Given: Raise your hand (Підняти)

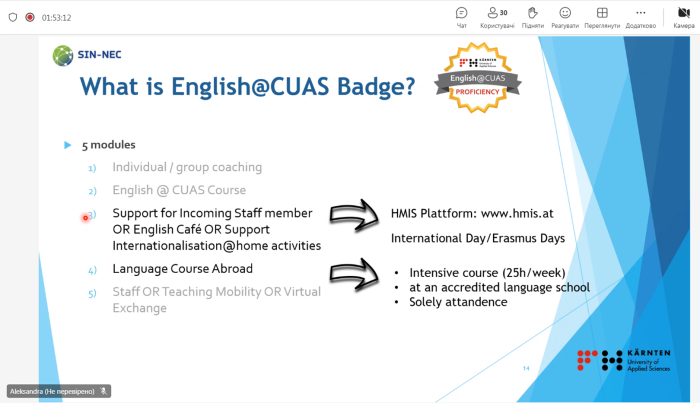Looking at the screenshot, I should [x=532, y=15].
